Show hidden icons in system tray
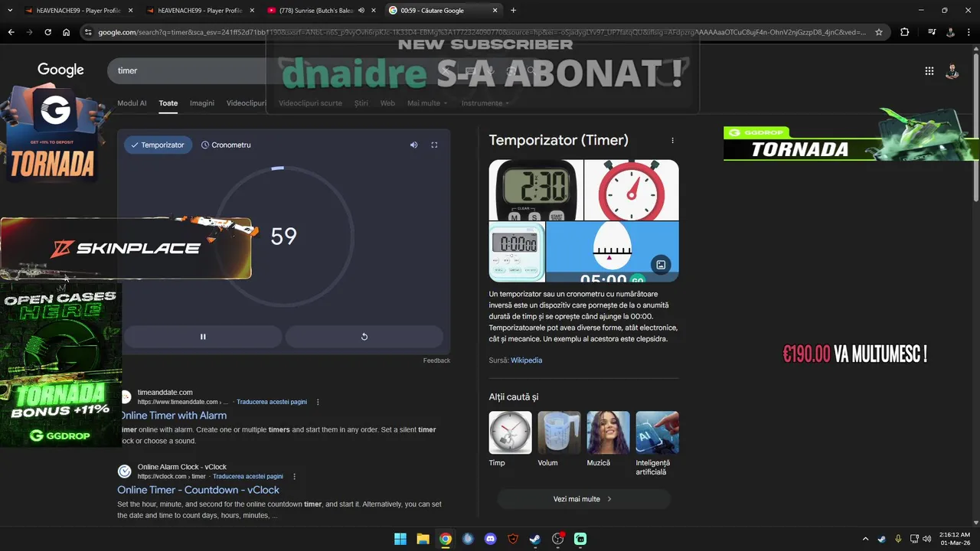The width and height of the screenshot is (980, 551). click(x=865, y=539)
